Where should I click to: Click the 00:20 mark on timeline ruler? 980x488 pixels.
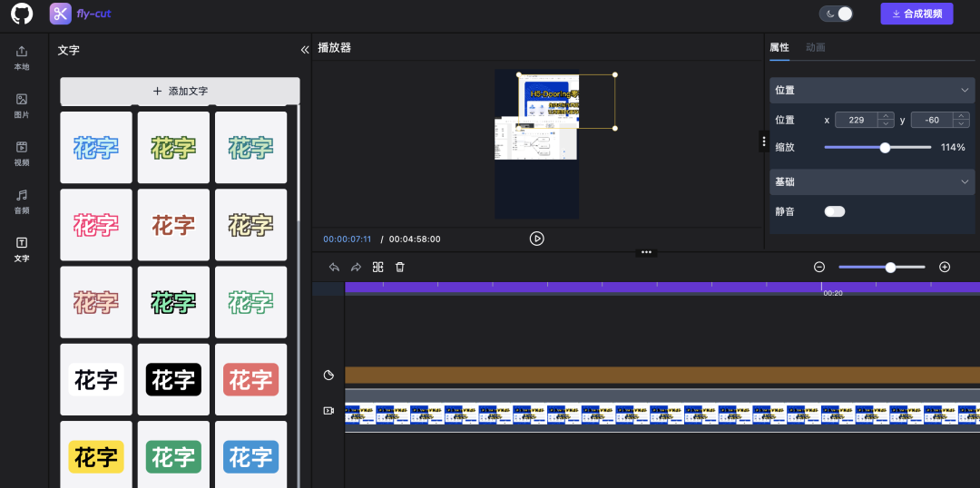point(832,292)
